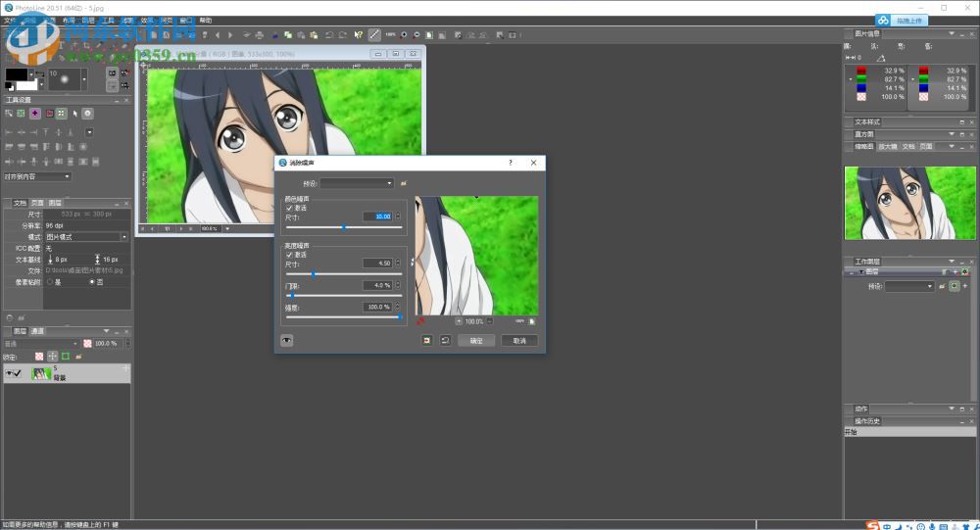Click the 取消 button
980x530 pixels.
[x=519, y=340]
